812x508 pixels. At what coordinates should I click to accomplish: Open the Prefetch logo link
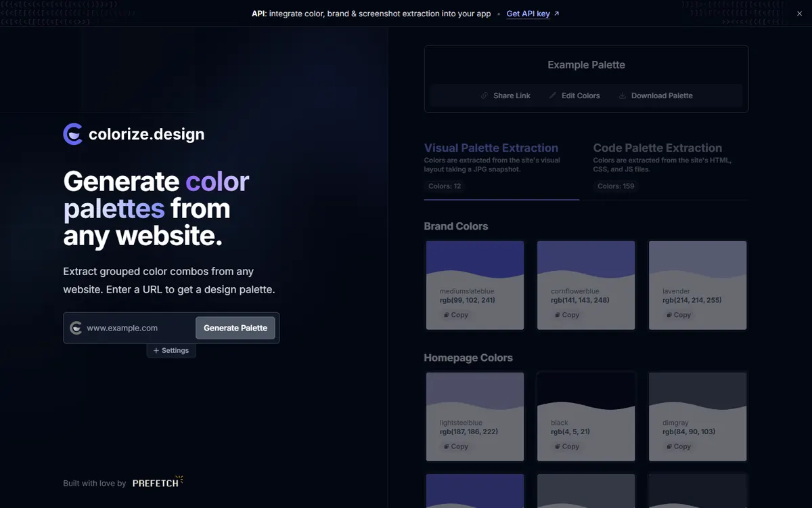coord(158,483)
